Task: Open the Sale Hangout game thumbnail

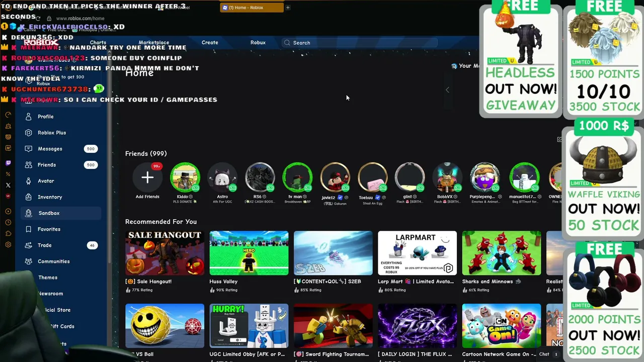Action: tap(165, 253)
